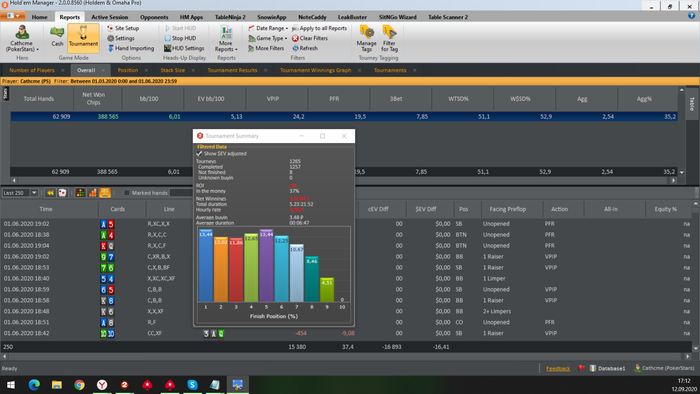Open the HM Apps tab
Viewport: 700px width, 394px height.
(191, 17)
